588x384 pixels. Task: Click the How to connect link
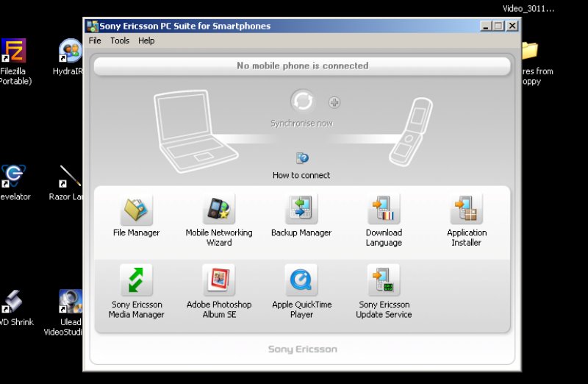301,175
